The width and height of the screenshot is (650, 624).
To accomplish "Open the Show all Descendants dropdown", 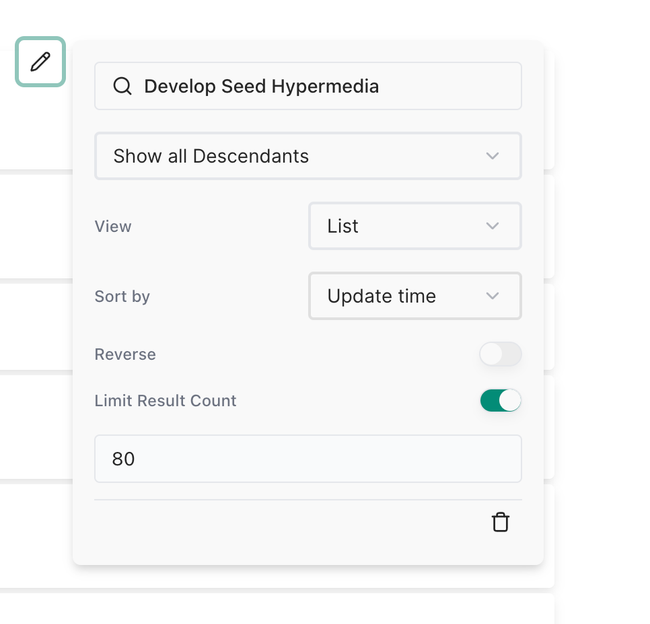I will (300, 156).
